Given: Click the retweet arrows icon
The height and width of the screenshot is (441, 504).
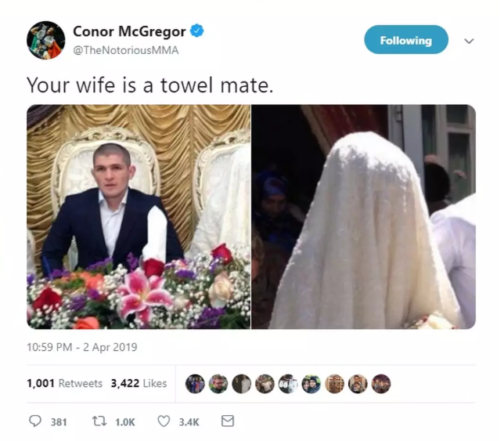Looking at the screenshot, I should (x=99, y=421).
